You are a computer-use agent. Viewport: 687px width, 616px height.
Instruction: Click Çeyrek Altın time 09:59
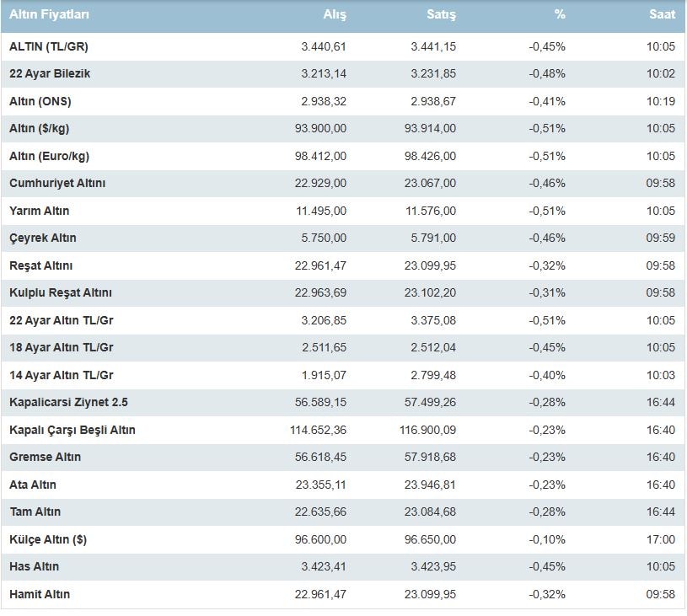point(661,238)
